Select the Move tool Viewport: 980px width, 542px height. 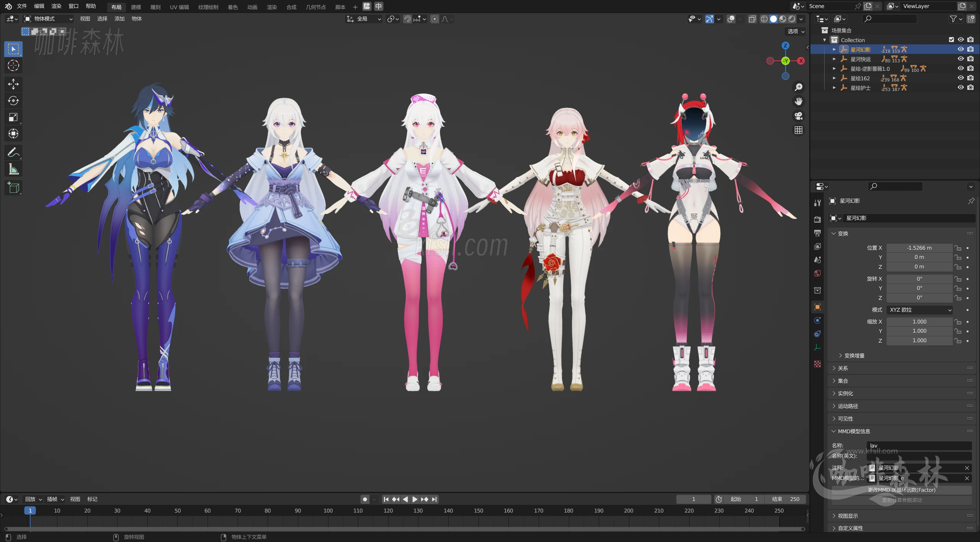[x=13, y=84]
